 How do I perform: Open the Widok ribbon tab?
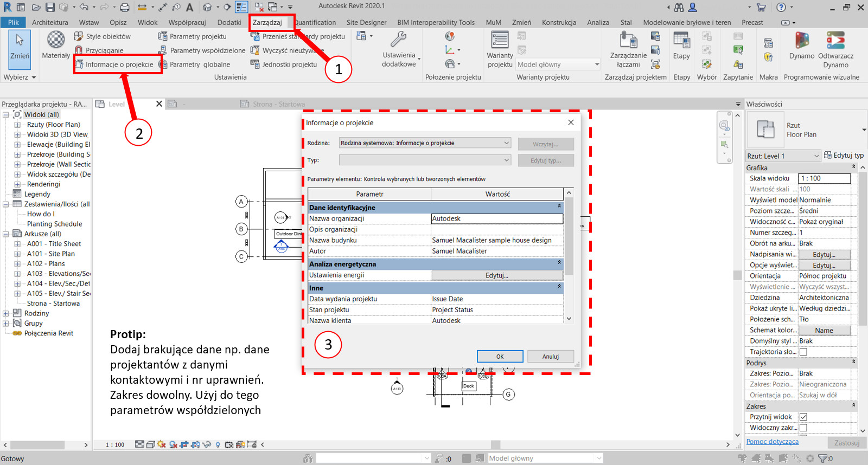pos(147,22)
